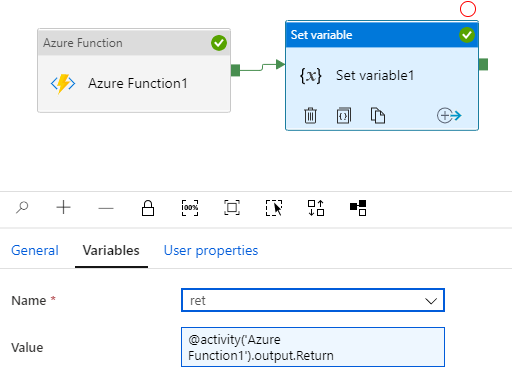Click green success check on Set variable
Viewport: 512px width, 377px height.
tap(467, 35)
